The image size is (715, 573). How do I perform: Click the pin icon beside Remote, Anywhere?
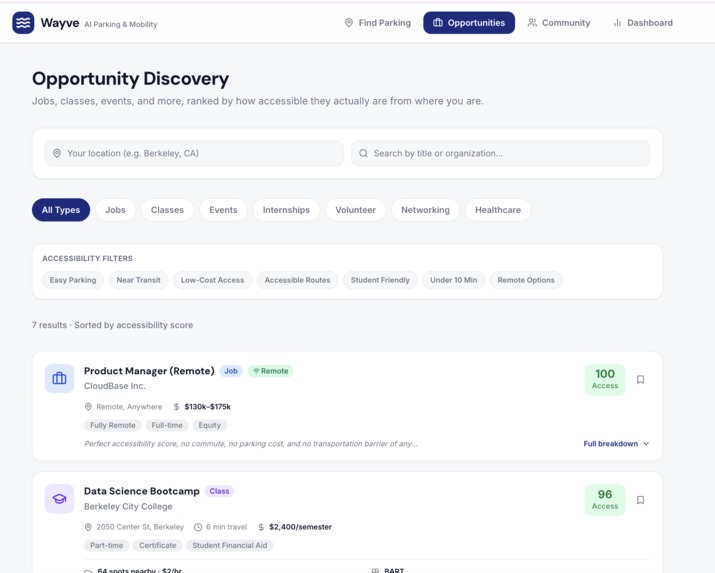[x=88, y=407]
